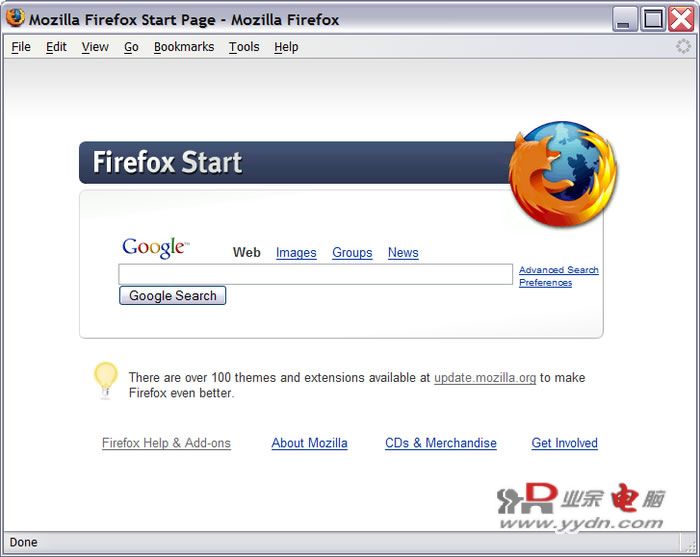Open Firefox Help & Add-ons link
Viewport: 700px width, 557px height.
coord(166,443)
